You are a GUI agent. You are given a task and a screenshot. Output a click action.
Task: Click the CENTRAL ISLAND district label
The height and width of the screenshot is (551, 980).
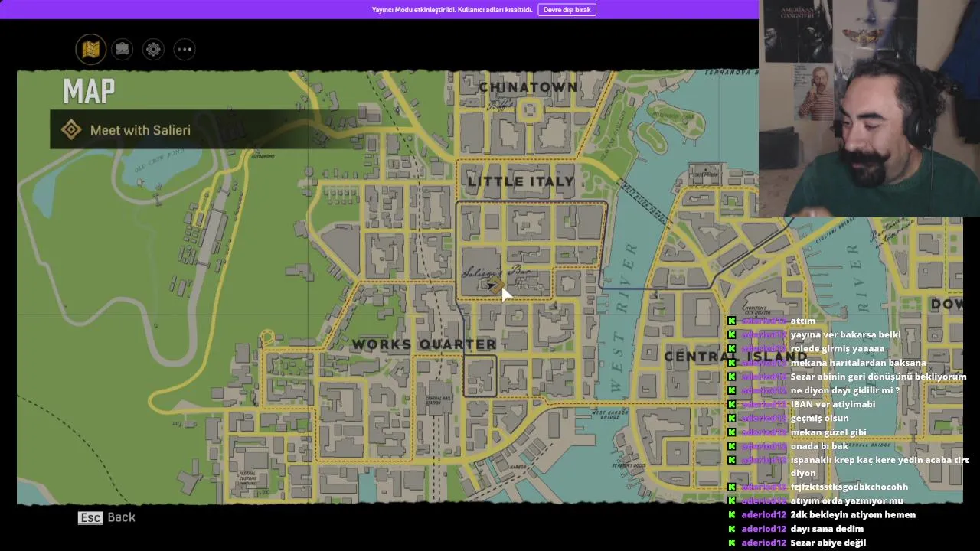click(735, 357)
